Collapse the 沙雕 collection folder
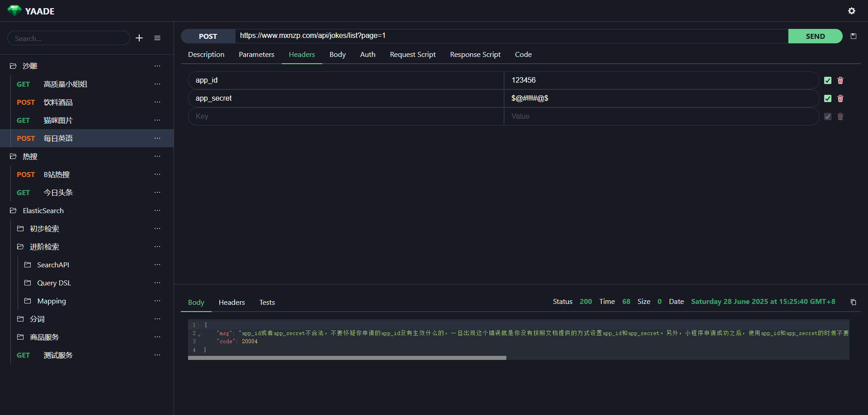Viewport: 868px width, 415px height. pos(30,66)
